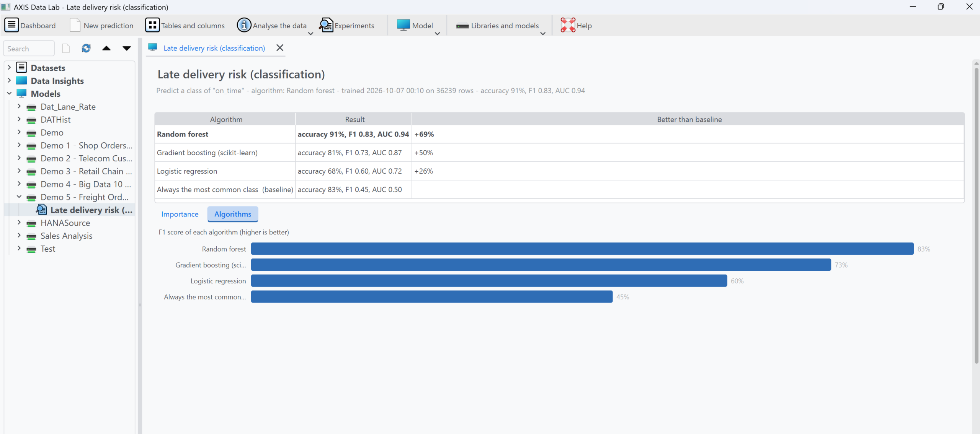The height and width of the screenshot is (434, 980).
Task: Select the Logistic regression table row
Action: coord(559,171)
